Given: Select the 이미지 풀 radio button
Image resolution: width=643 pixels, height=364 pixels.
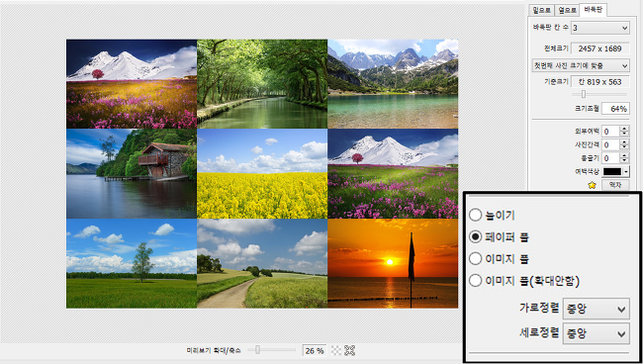Looking at the screenshot, I should (x=475, y=258).
